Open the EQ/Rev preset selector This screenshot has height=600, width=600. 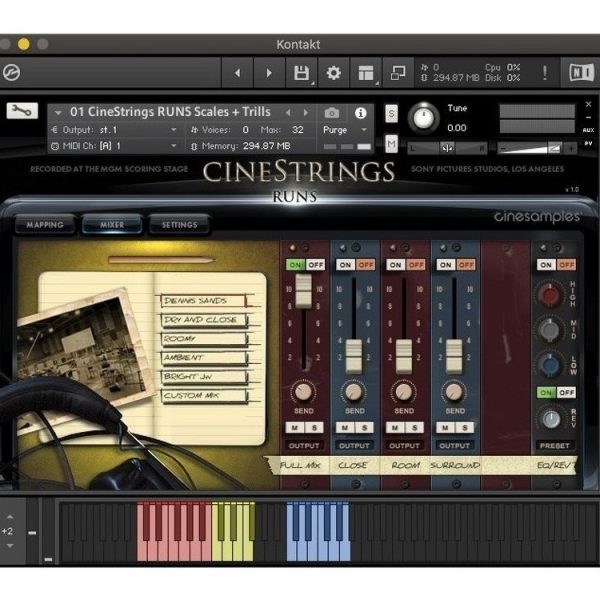554,445
